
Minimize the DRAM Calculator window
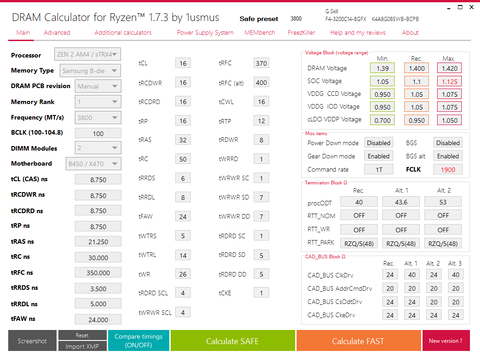(x=449, y=7)
